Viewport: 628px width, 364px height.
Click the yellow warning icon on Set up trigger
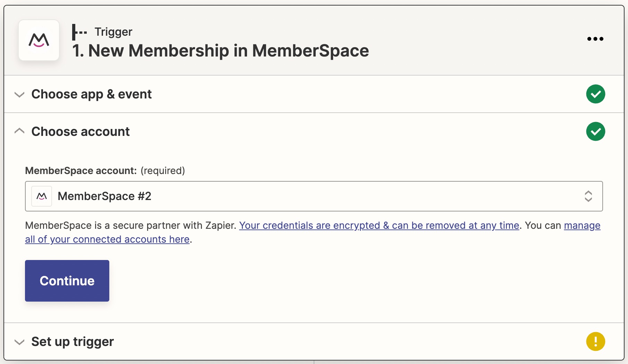[x=595, y=341]
